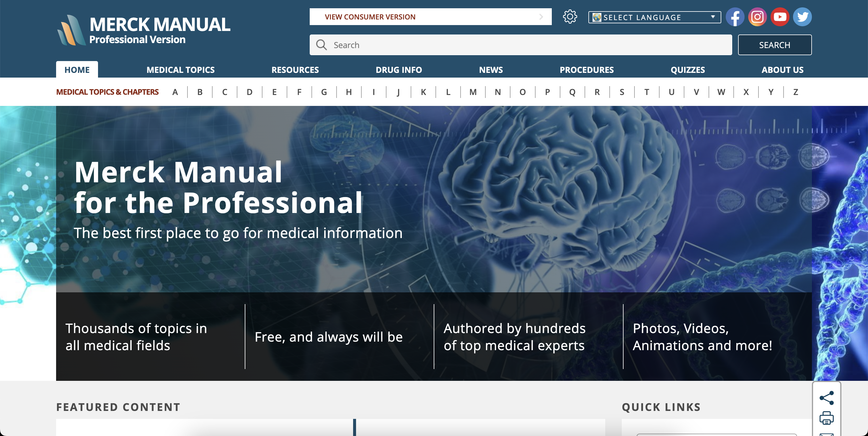Expand View Consumer Version chevron
868x436 pixels.
click(541, 17)
